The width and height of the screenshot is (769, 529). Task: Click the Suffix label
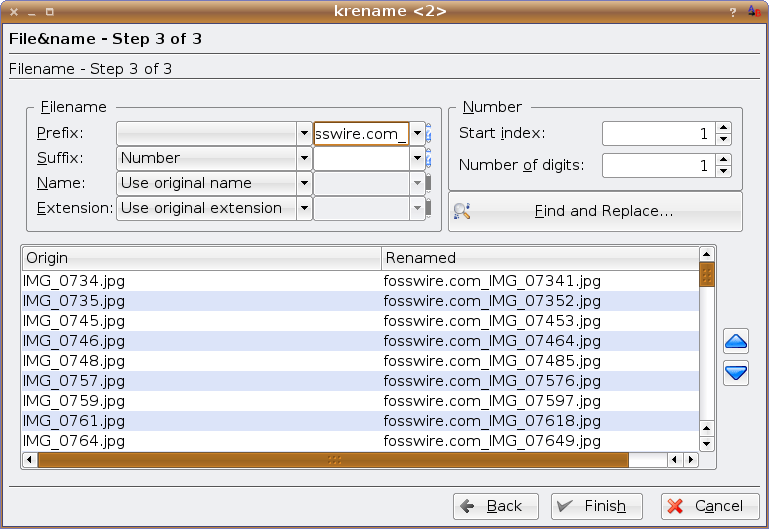coord(60,158)
